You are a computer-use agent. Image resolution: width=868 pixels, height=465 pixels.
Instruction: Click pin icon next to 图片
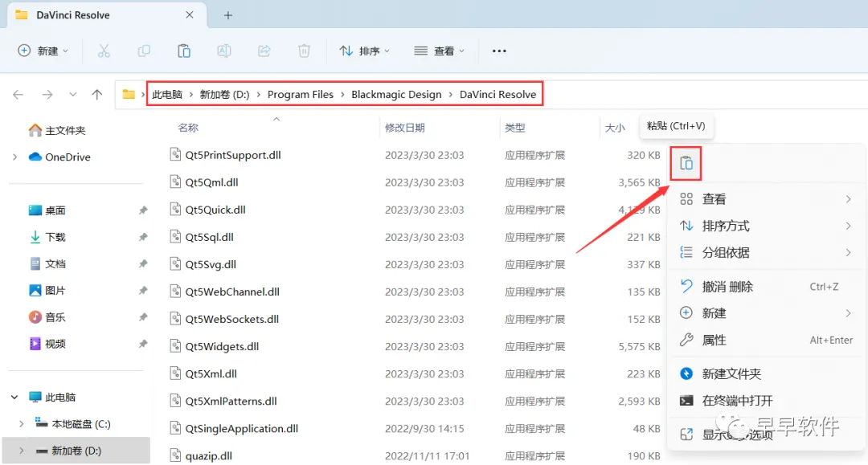pos(143,290)
